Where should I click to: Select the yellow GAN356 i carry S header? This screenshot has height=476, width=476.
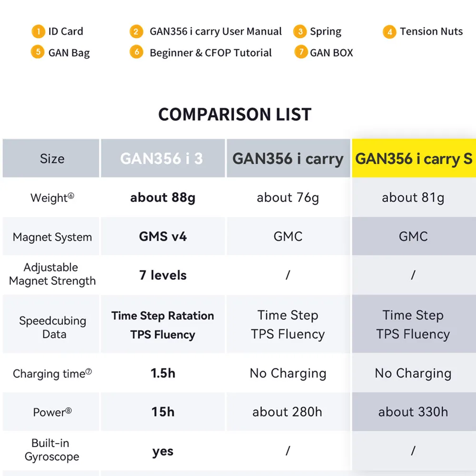click(x=414, y=159)
